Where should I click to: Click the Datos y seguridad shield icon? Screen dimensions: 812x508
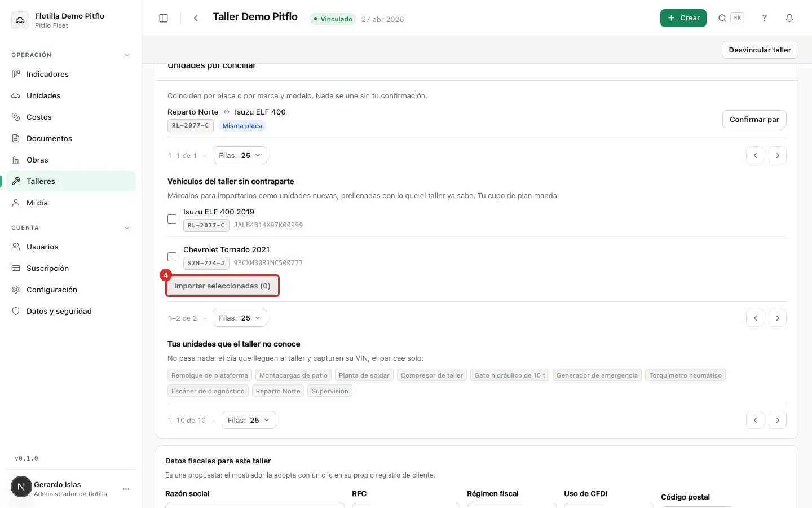[16, 311]
